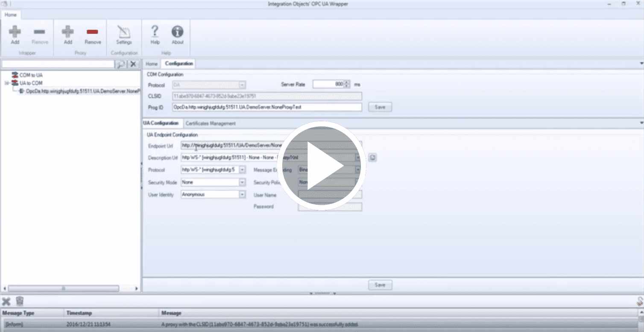Open the Security Mode dropdown
The height and width of the screenshot is (332, 644).
pos(243,182)
